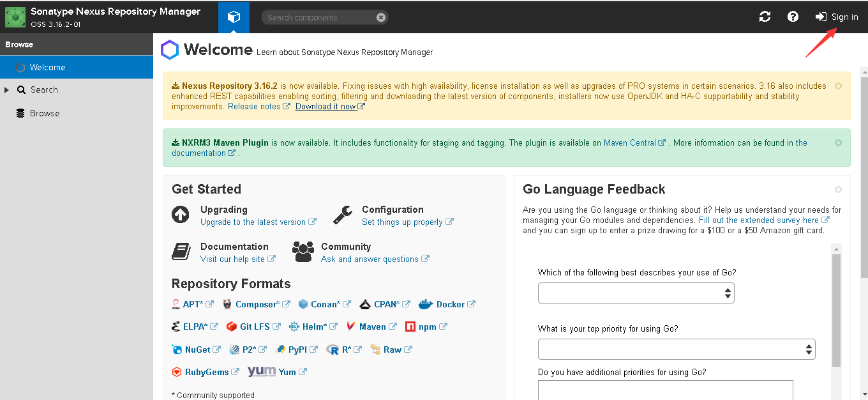Dismiss the Nexus Repository 3.16.2 notice
The height and width of the screenshot is (400, 868).
tap(838, 86)
